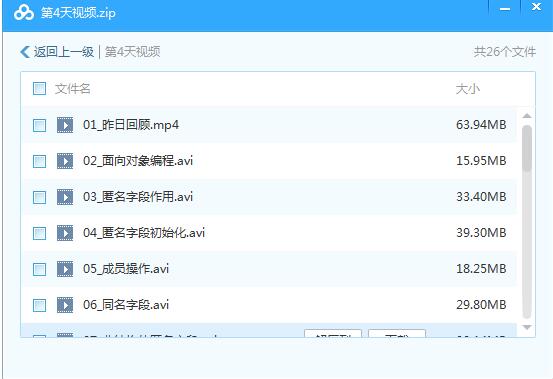The width and height of the screenshot is (553, 379).
Task: Click video icon for 01_昨日回顾.mp4
Action: (65, 125)
